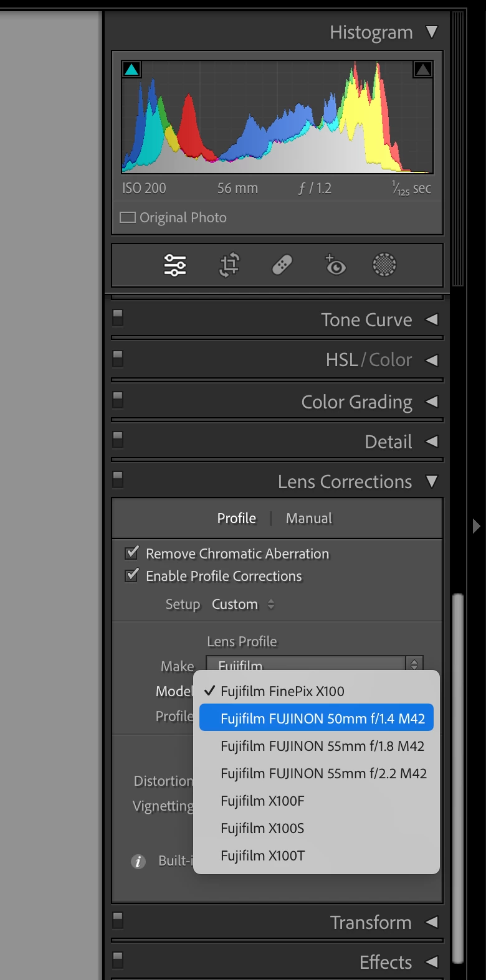Expand the Color Grading panel triangle
The width and height of the screenshot is (486, 980).
tap(432, 402)
